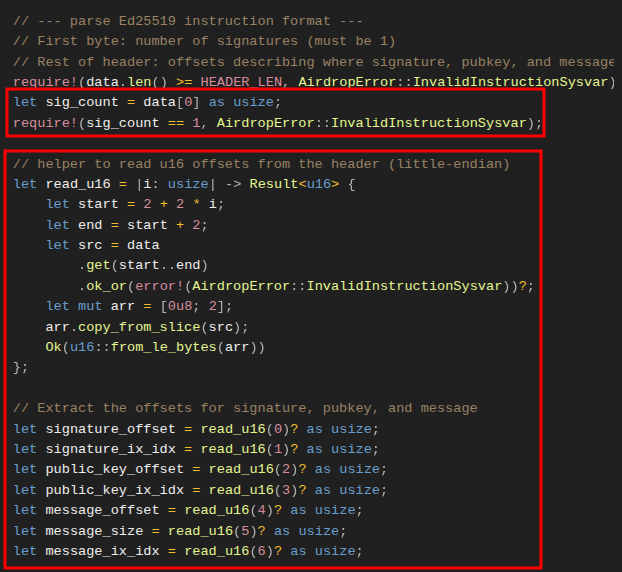
Task: Click 'arr.copy_from_slice(src)' statement
Action: coord(147,327)
